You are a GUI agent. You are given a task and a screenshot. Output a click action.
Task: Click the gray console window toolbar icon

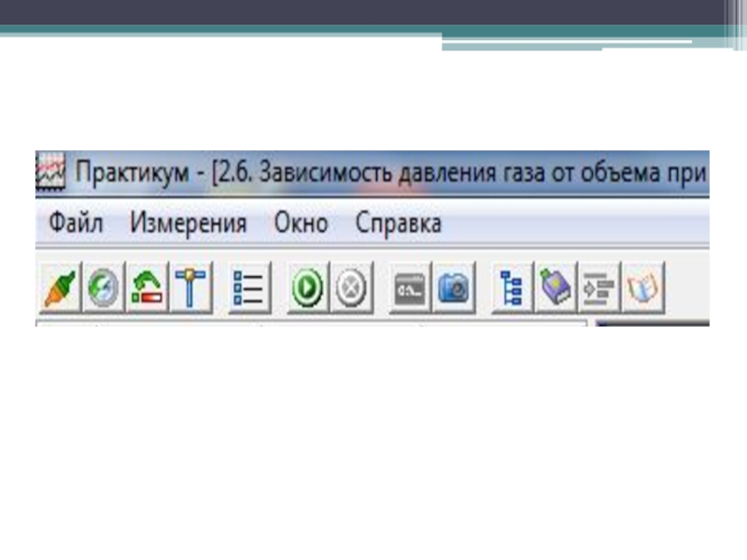tap(410, 287)
